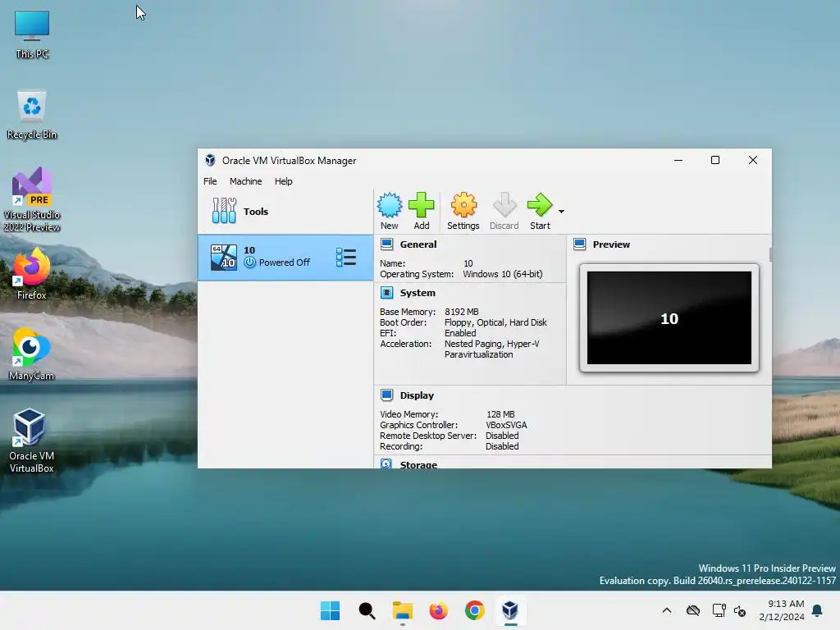Click the General section monitor icon
Viewport: 840px width, 630px height.
[x=387, y=244]
